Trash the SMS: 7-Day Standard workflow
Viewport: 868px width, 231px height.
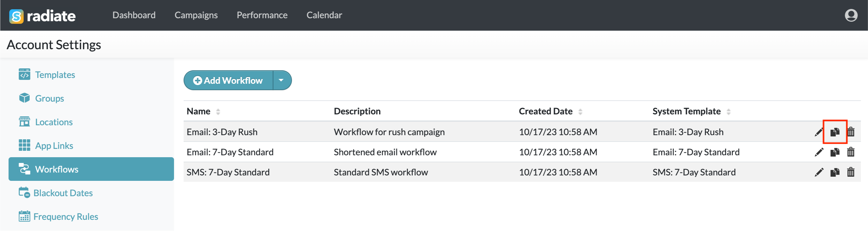click(x=850, y=172)
